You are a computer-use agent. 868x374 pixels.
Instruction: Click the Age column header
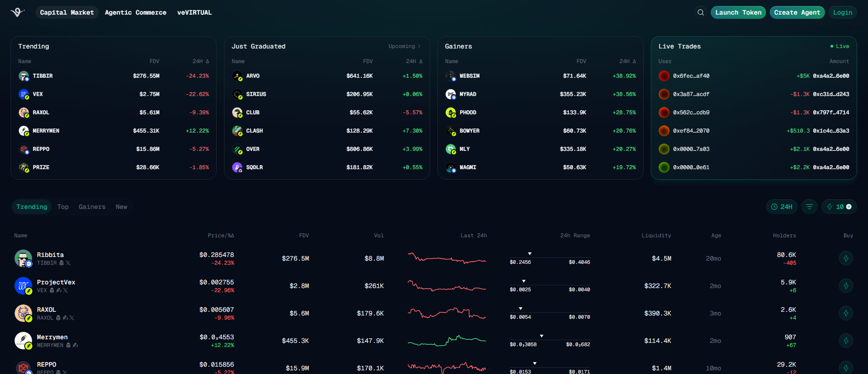click(x=716, y=235)
